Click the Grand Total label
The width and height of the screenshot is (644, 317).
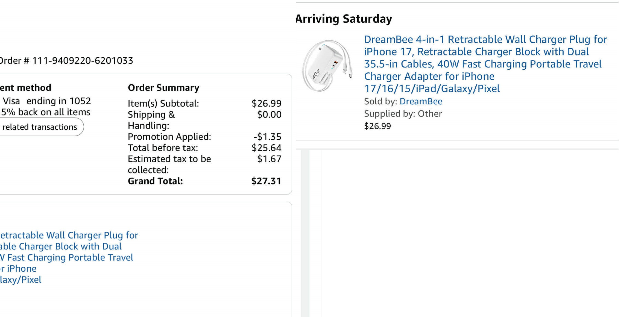[x=155, y=181]
